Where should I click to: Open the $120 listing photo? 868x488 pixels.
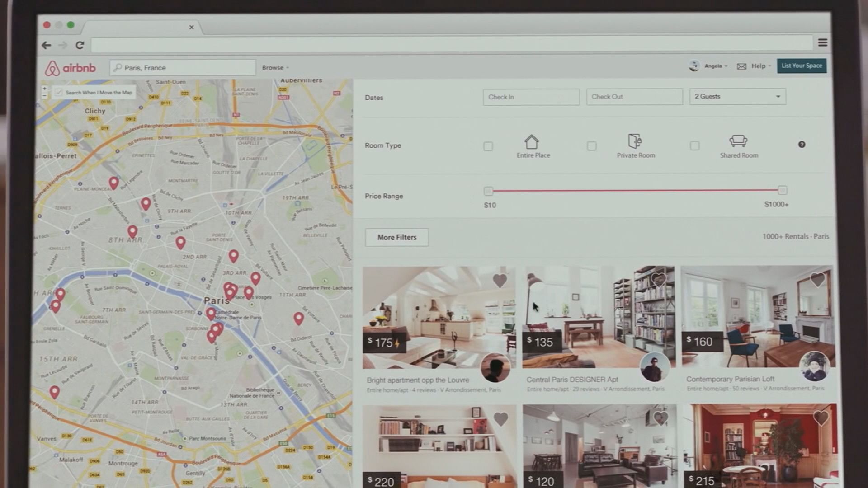[x=600, y=446]
